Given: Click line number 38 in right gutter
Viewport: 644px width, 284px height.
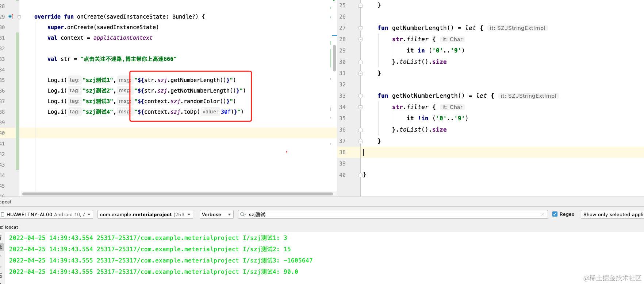Looking at the screenshot, I should 342,152.
